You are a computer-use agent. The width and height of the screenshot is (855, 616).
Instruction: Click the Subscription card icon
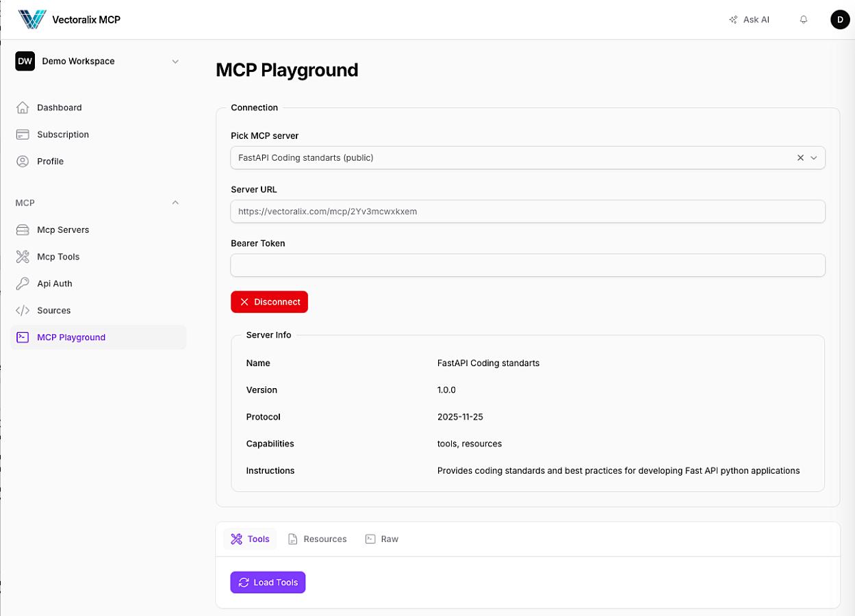click(23, 134)
